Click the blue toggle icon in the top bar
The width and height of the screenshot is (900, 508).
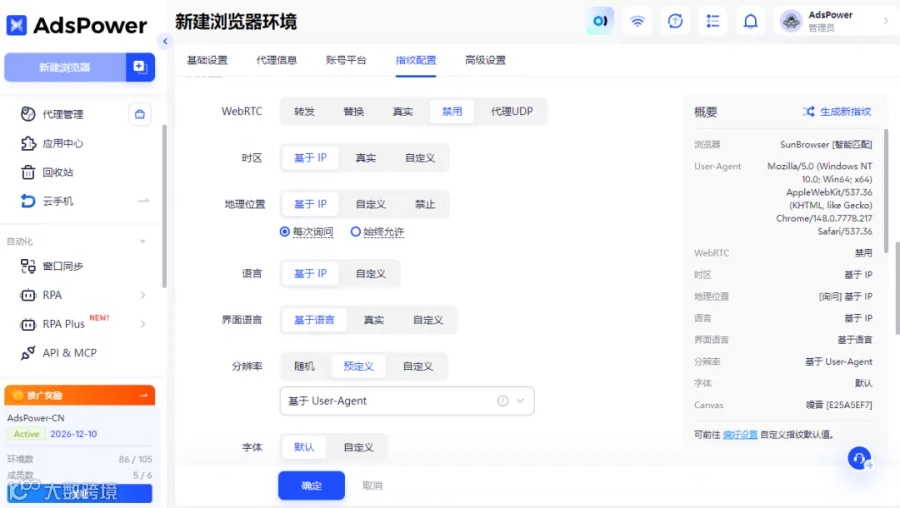click(x=600, y=21)
